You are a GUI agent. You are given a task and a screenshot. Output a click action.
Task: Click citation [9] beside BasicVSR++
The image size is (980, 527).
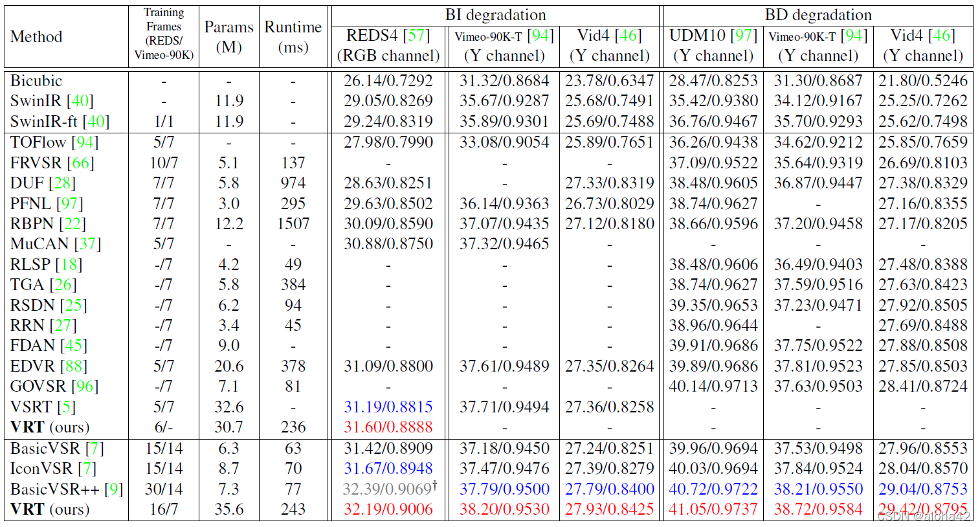coord(113,489)
